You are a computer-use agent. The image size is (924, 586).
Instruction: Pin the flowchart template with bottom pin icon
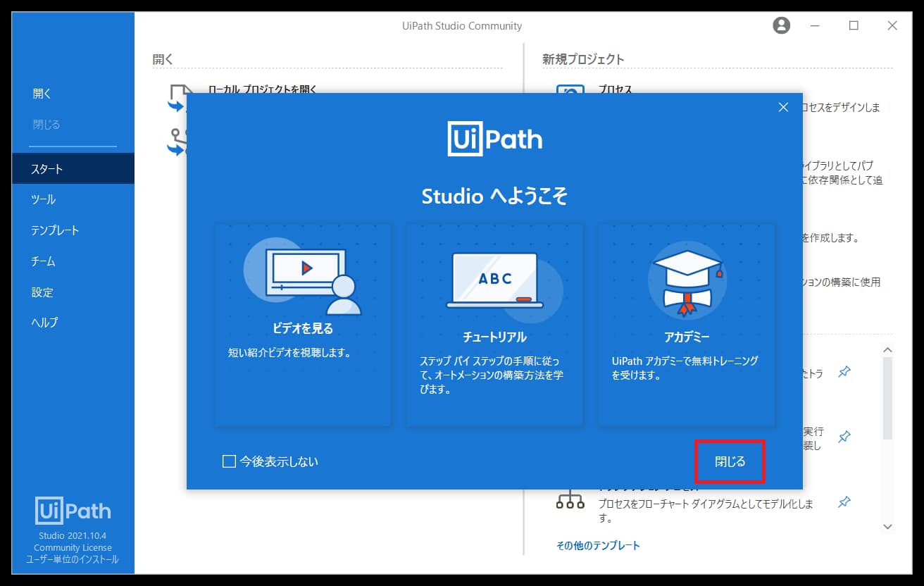click(x=844, y=502)
